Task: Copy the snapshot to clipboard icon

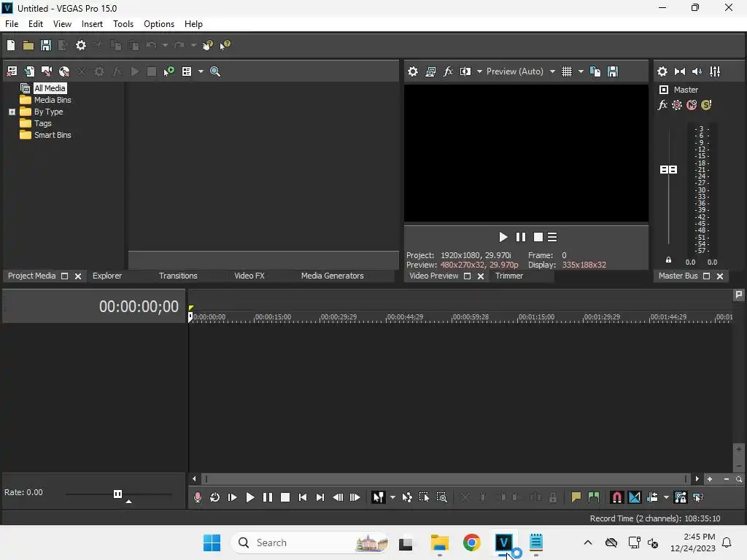Action: click(595, 71)
